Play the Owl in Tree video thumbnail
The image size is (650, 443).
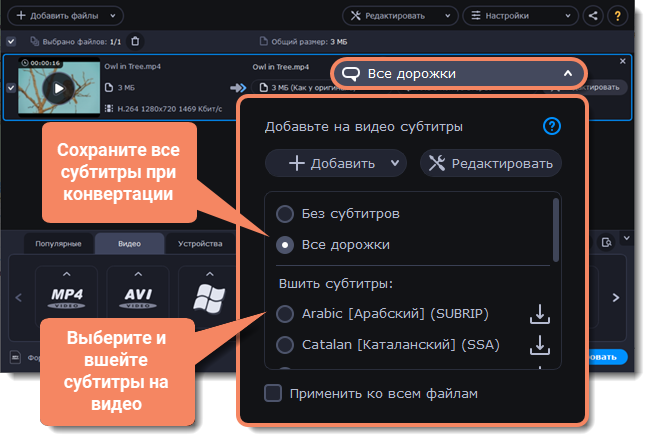[58, 88]
